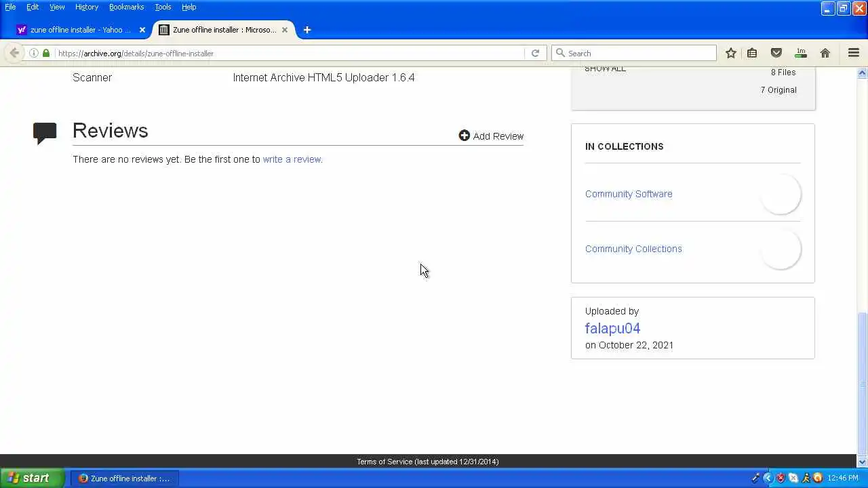Viewport: 868px width, 488px height.
Task: Open the Edit menu
Action: point(33,7)
